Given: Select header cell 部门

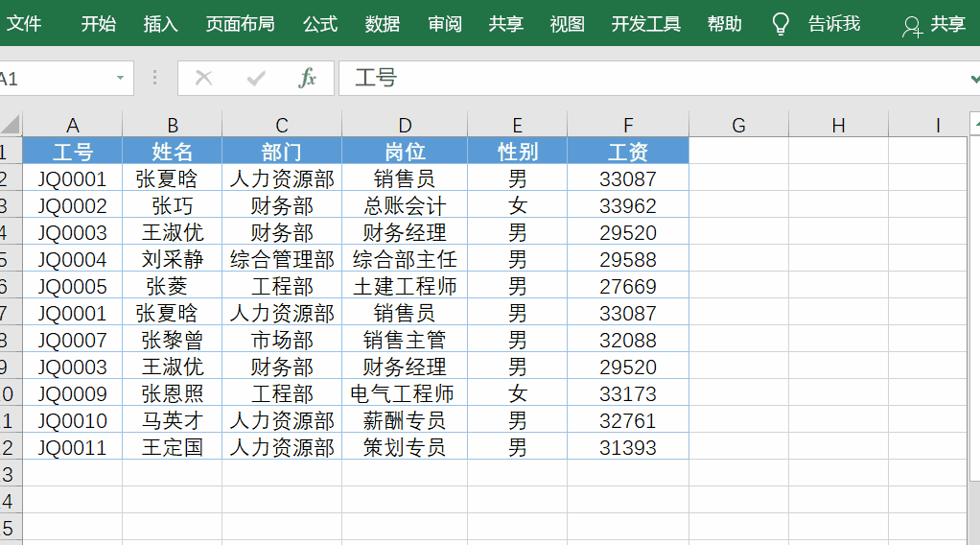Looking at the screenshot, I should 282,152.
